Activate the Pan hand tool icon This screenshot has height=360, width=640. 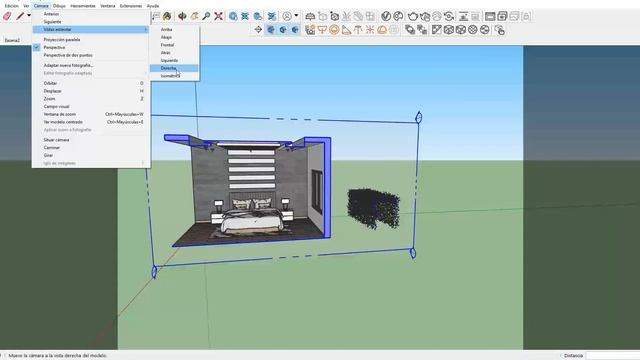point(195,16)
